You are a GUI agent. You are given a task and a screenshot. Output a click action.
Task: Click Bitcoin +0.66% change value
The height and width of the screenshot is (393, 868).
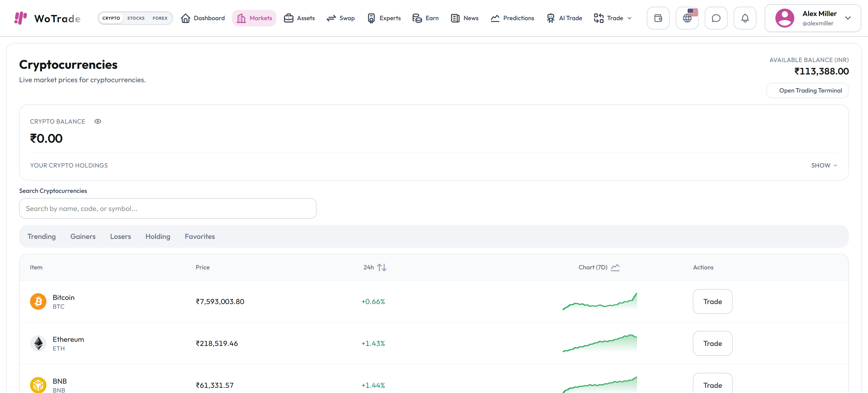click(x=373, y=301)
